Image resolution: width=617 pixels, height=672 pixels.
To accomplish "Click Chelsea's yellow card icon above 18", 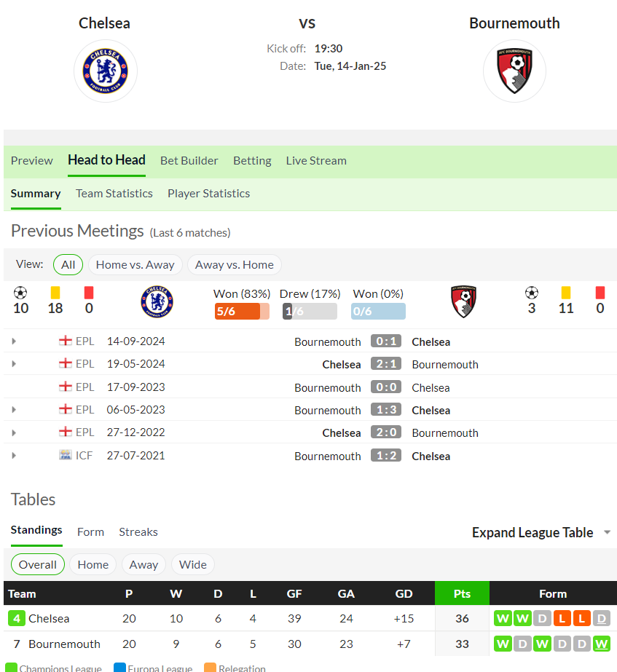I will click(55, 293).
